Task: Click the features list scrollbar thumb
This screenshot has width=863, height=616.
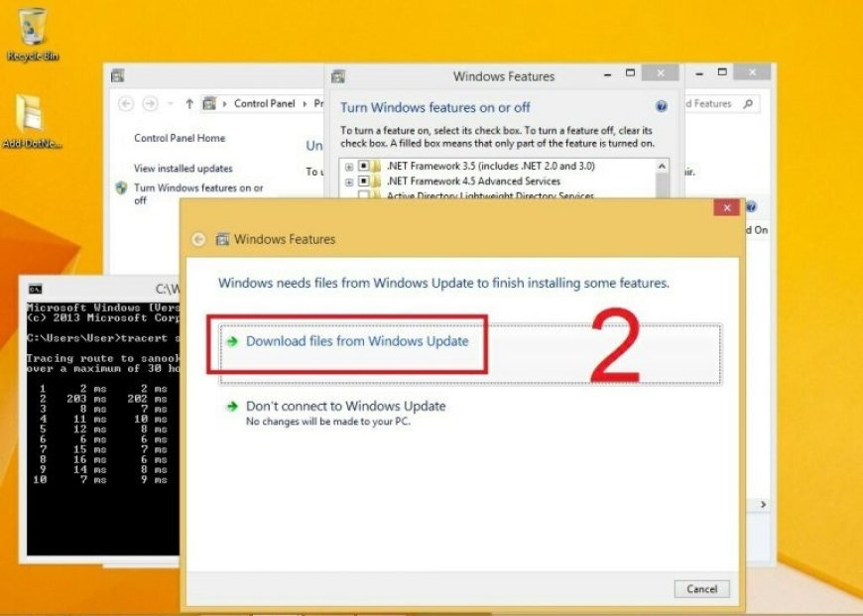Action: pos(662,185)
